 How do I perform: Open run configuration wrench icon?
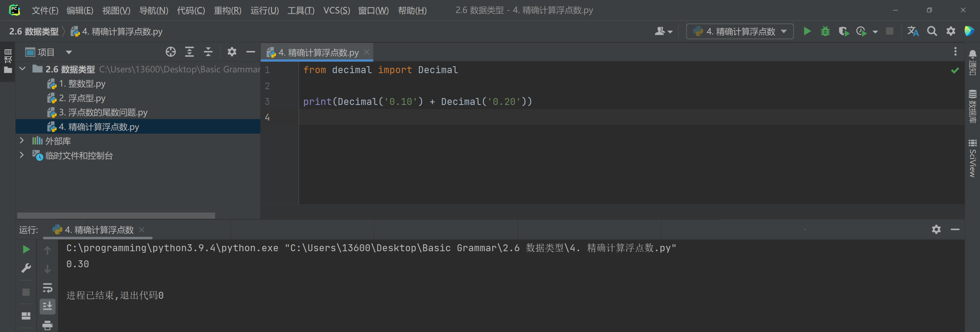tap(26, 268)
